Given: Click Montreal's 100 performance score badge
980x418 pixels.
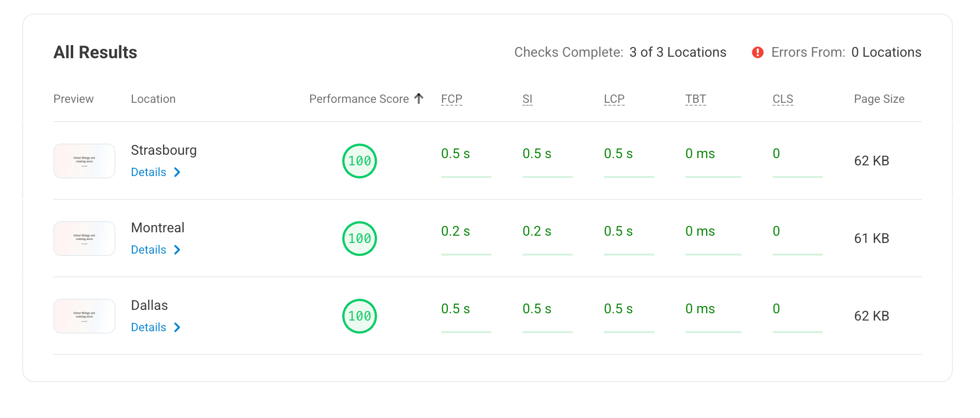Looking at the screenshot, I should point(360,239).
